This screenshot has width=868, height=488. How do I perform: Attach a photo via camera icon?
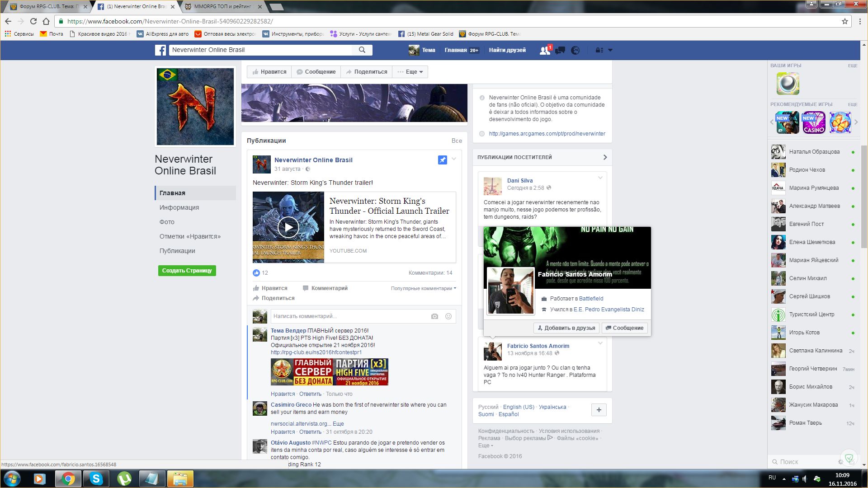click(434, 316)
